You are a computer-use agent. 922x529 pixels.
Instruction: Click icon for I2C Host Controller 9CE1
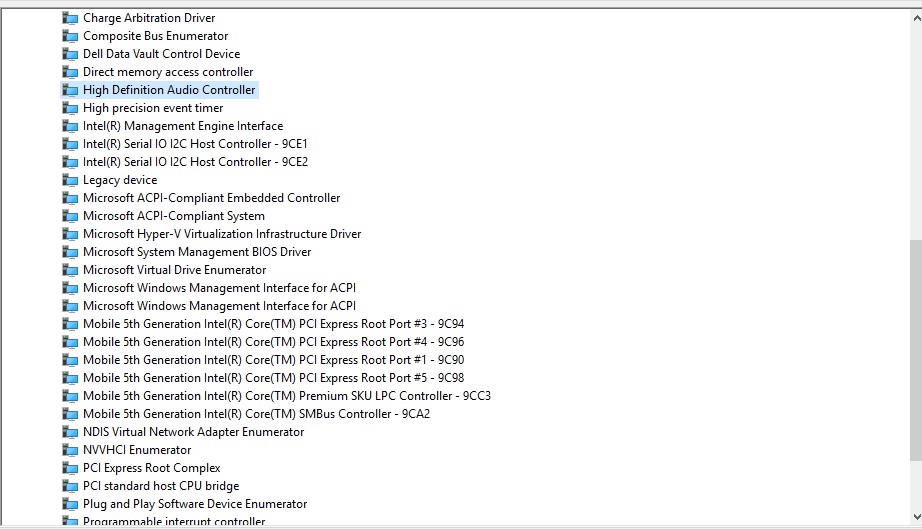(70, 145)
